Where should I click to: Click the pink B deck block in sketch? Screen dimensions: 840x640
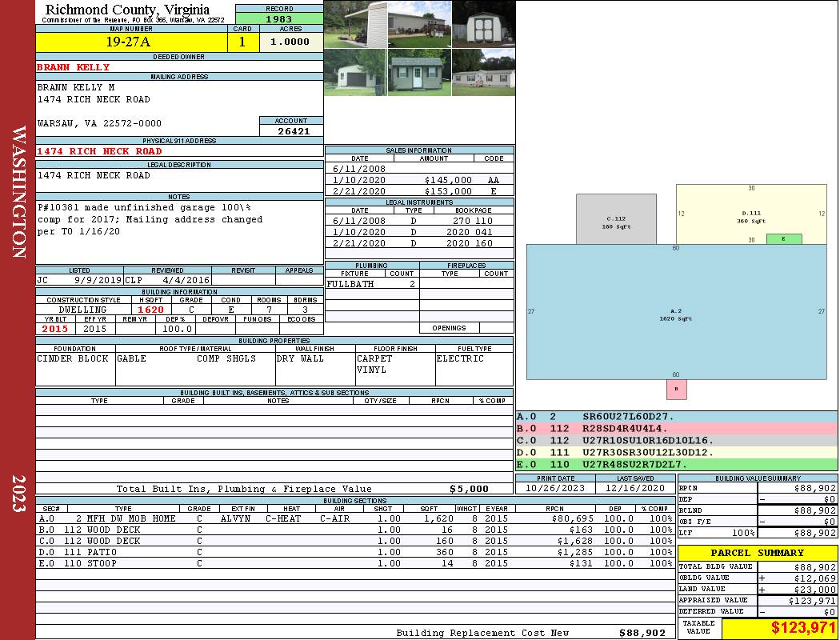point(677,390)
